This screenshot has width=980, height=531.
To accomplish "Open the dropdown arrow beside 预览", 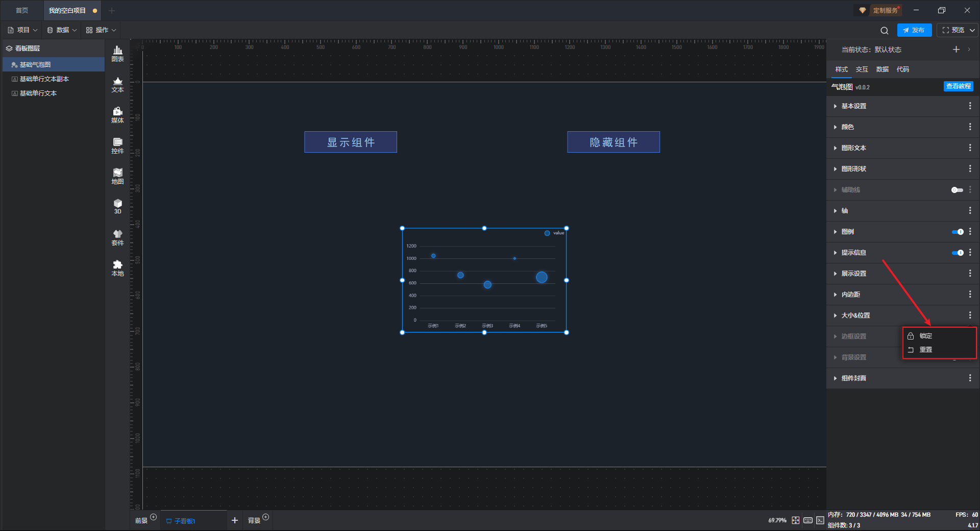I will (x=972, y=30).
